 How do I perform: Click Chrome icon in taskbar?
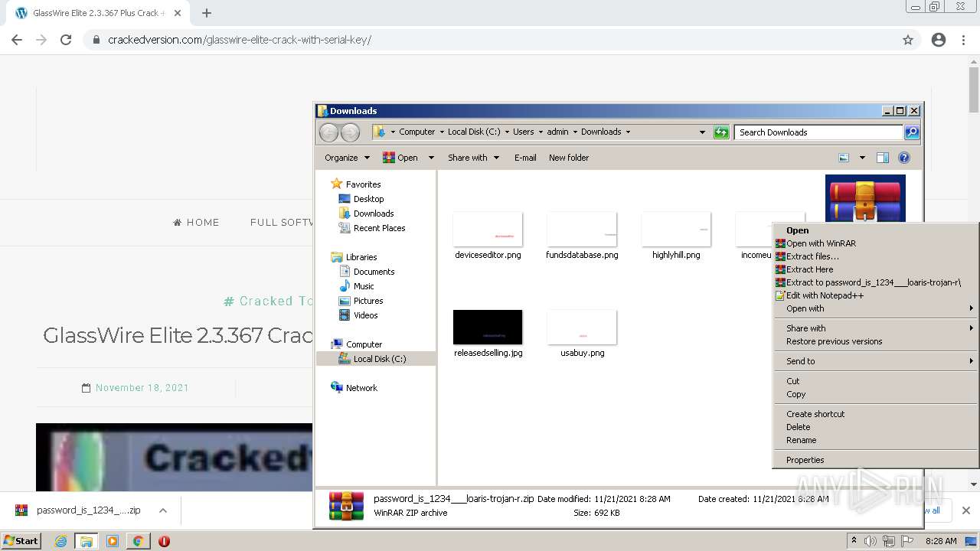139,541
